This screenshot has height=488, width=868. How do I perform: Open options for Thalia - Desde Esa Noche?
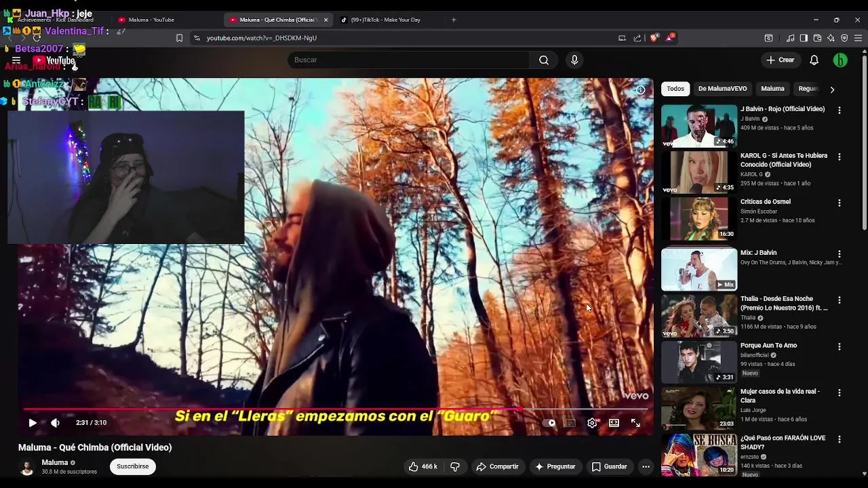click(839, 300)
